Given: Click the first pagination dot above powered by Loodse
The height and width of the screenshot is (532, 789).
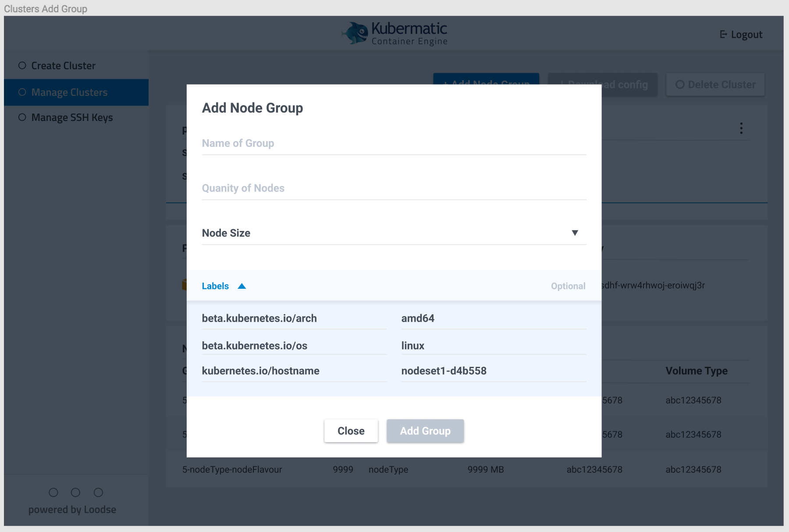Looking at the screenshot, I should pyautogui.click(x=53, y=492).
